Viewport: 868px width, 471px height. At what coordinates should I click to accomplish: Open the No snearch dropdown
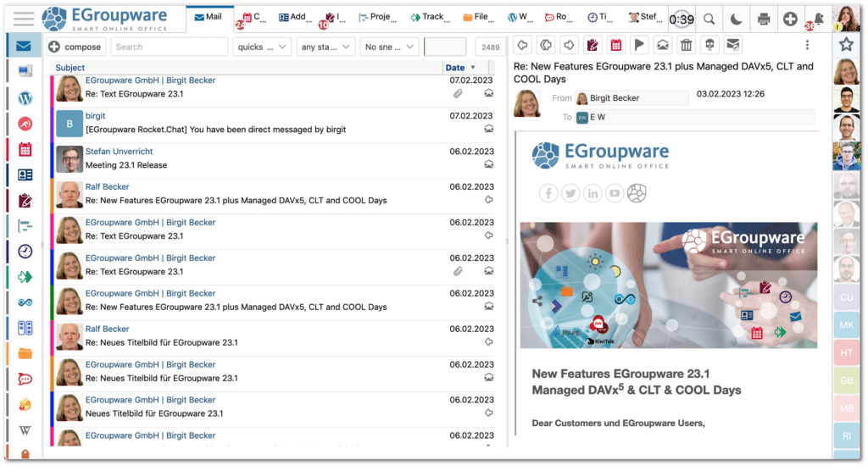coord(389,47)
